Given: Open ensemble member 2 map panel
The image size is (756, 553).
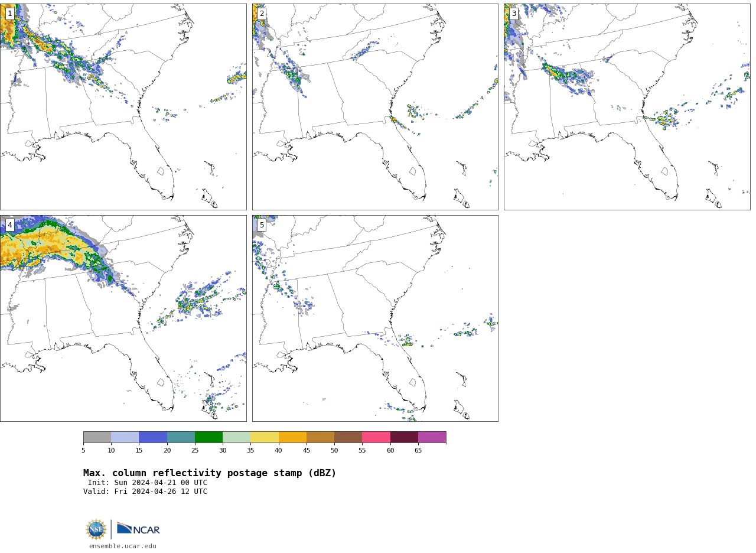Looking at the screenshot, I should pos(375,107).
